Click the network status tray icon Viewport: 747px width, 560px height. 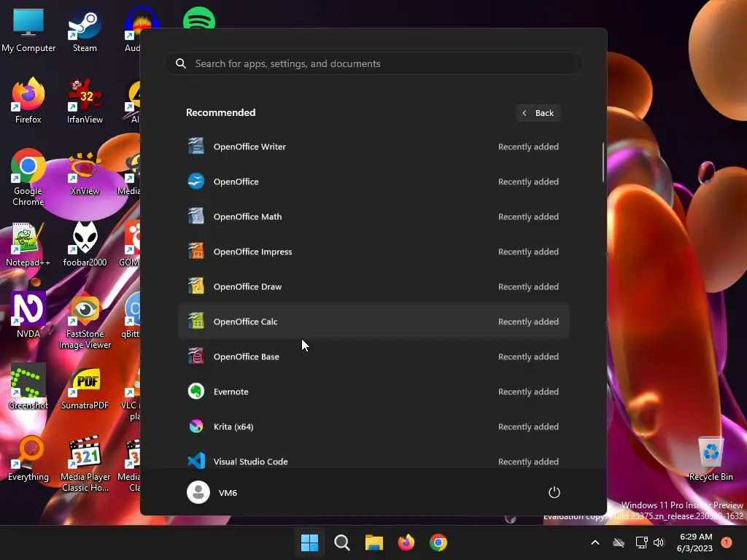click(641, 542)
